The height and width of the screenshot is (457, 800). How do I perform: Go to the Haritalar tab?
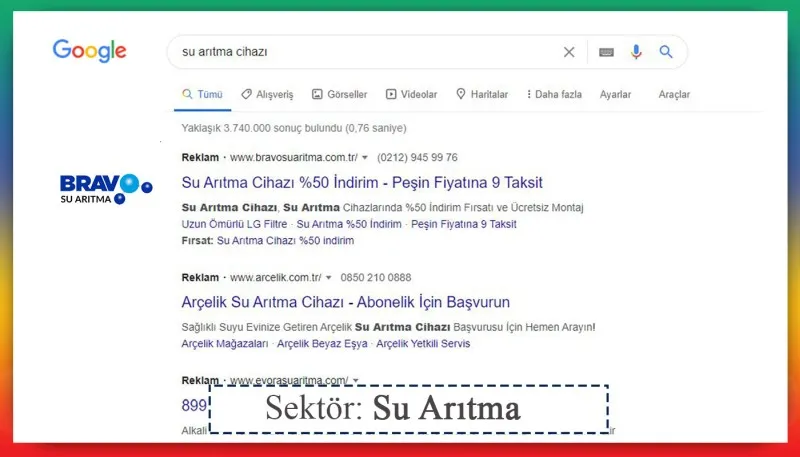click(x=482, y=94)
